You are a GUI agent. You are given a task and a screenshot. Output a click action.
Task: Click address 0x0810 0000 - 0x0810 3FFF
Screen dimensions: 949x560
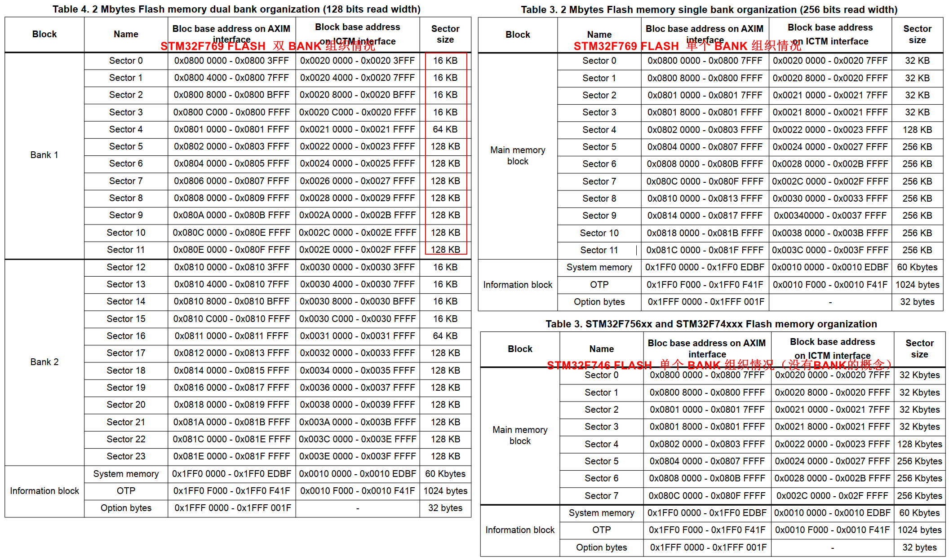pos(231,267)
